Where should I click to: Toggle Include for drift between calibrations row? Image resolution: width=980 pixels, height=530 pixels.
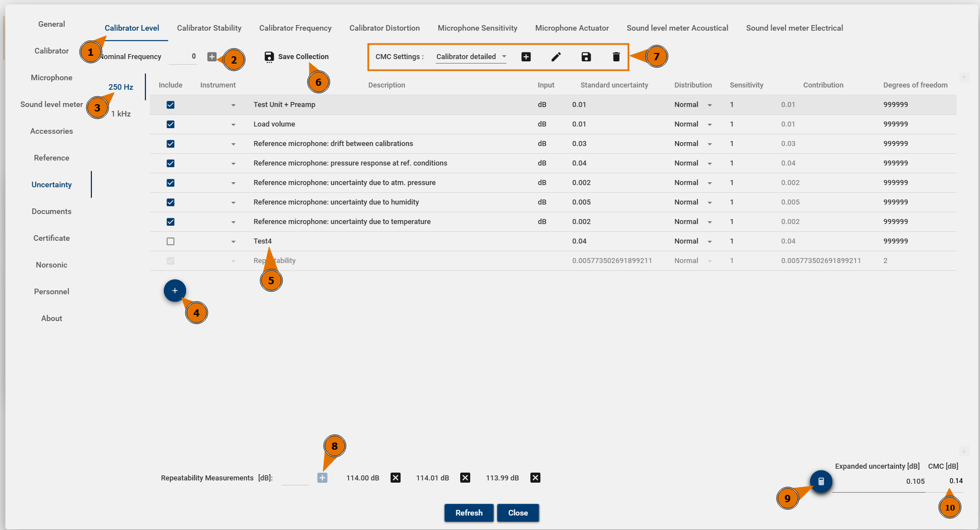click(170, 144)
